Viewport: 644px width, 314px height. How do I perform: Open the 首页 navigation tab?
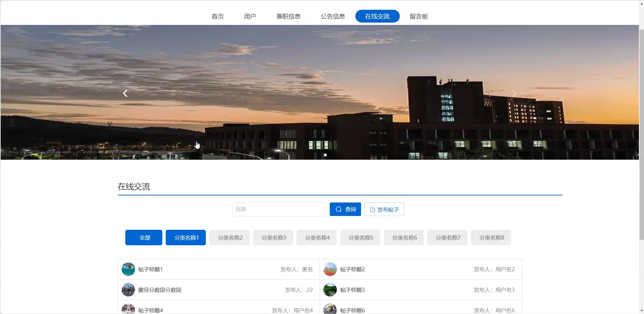(218, 17)
